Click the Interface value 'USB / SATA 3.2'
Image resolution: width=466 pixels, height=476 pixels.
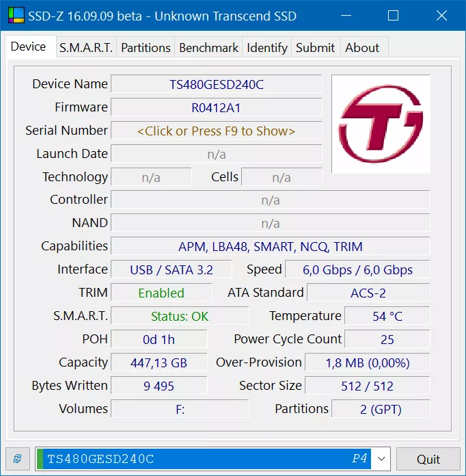pyautogui.click(x=172, y=269)
